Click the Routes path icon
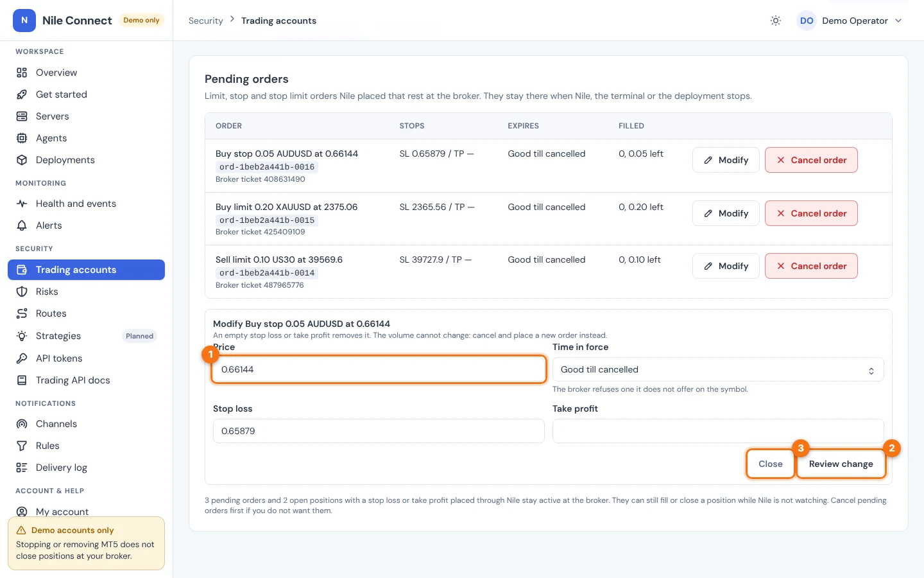The height and width of the screenshot is (578, 924). 22,313
